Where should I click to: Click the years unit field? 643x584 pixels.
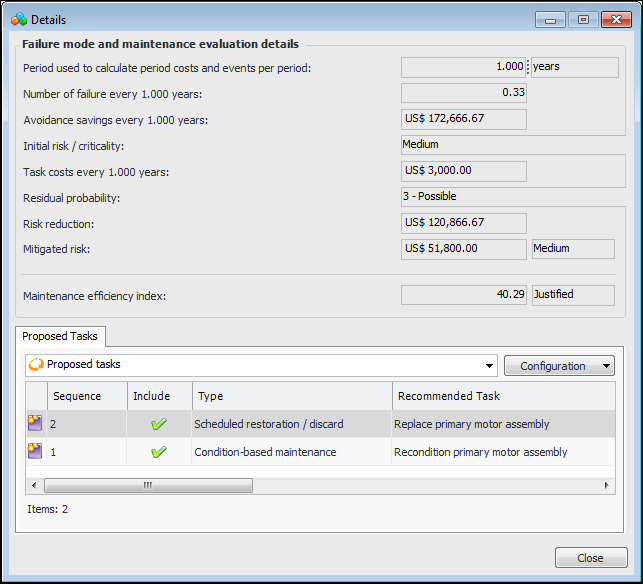[x=575, y=67]
